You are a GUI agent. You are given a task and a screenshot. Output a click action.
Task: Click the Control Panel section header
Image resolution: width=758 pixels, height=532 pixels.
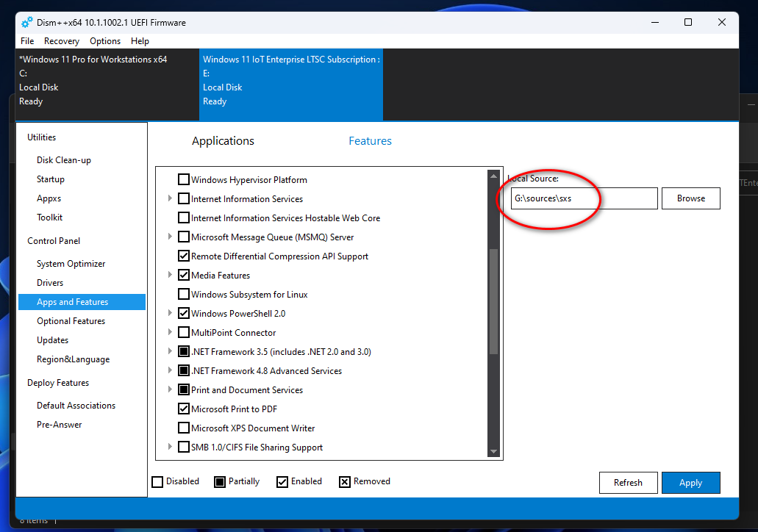point(54,240)
